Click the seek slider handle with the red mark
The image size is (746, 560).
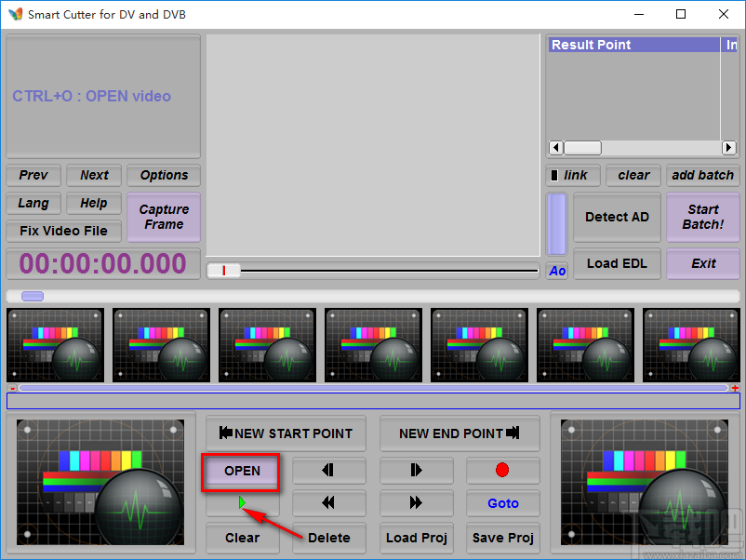(x=223, y=271)
